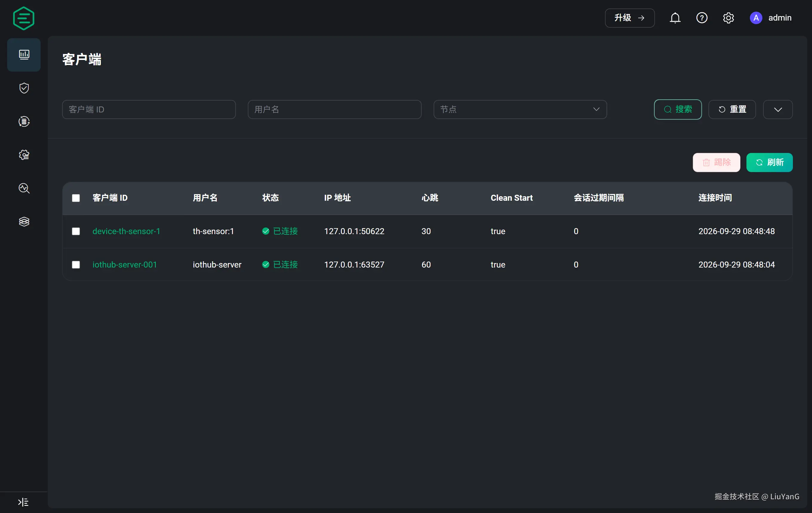Screen dimensions: 812x513
Task: Expand the sidebar with bottom toggle icon
Action: point(23,502)
